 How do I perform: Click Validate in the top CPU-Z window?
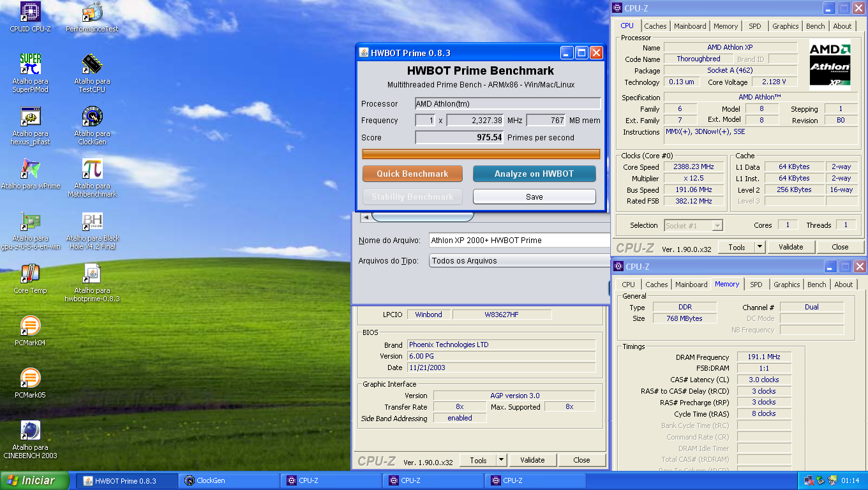point(791,247)
